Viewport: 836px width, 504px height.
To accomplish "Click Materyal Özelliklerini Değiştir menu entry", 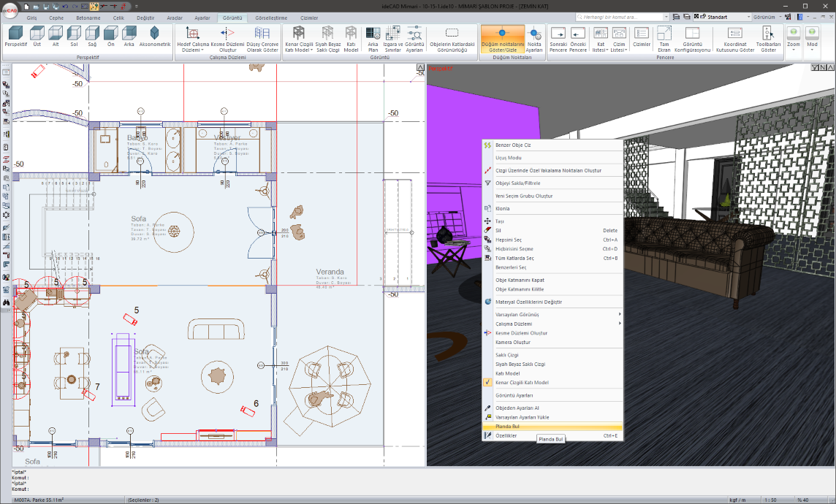I will (528, 302).
